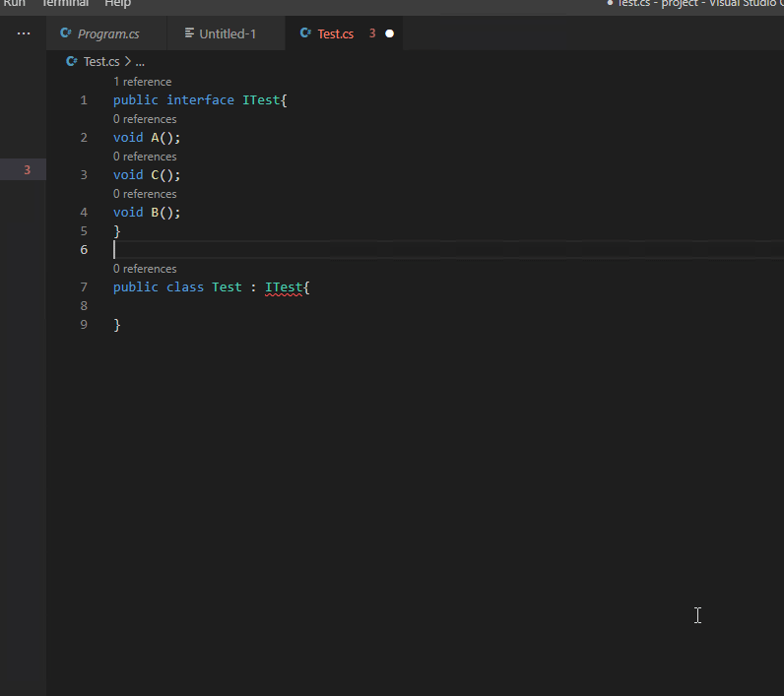Click the ITest name on line 1

pyautogui.click(x=261, y=100)
